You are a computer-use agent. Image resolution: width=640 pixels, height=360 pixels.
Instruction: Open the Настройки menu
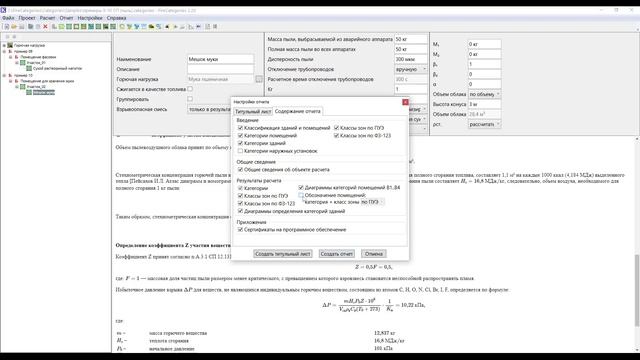tap(90, 18)
